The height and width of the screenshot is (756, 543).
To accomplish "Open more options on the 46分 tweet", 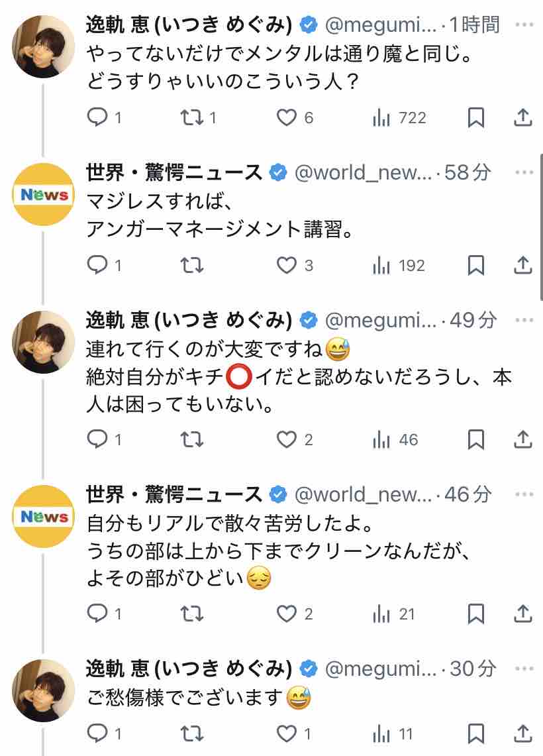I will pos(523,494).
